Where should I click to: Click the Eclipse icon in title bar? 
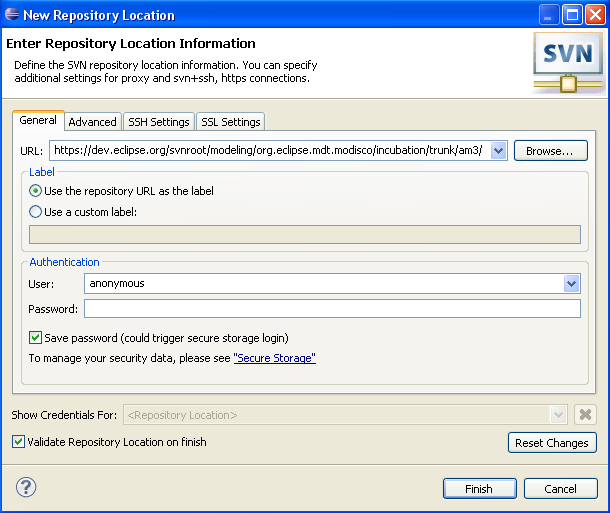tap(12, 14)
